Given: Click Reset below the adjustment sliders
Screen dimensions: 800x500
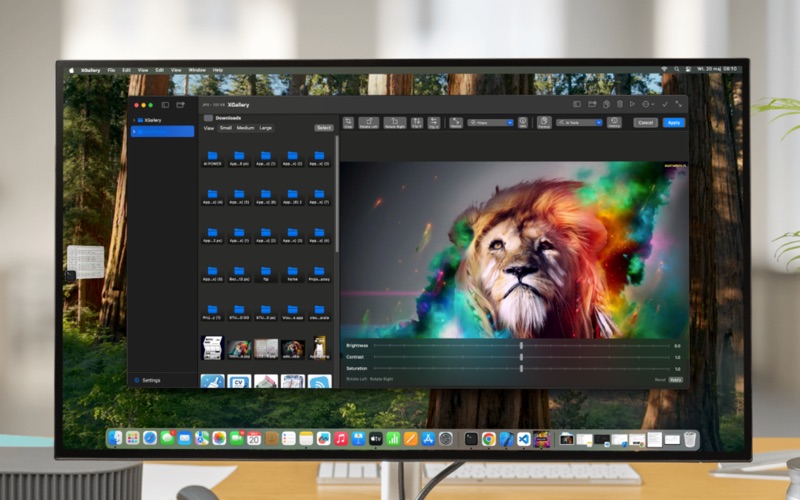Looking at the screenshot, I should [660, 380].
